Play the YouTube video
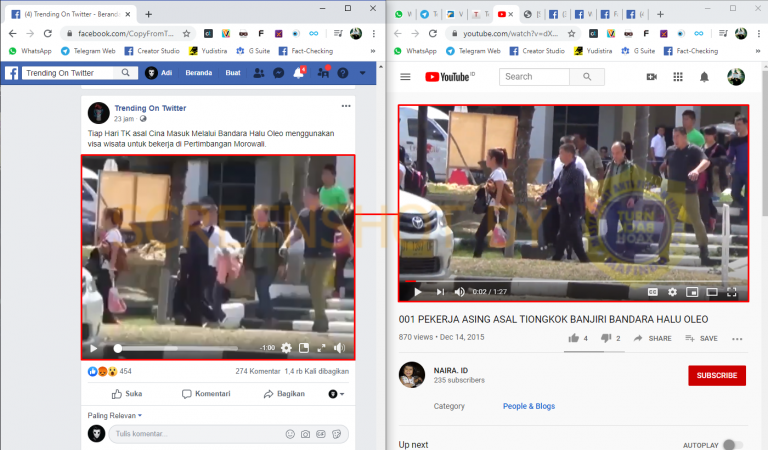The width and height of the screenshot is (768, 450). (417, 292)
